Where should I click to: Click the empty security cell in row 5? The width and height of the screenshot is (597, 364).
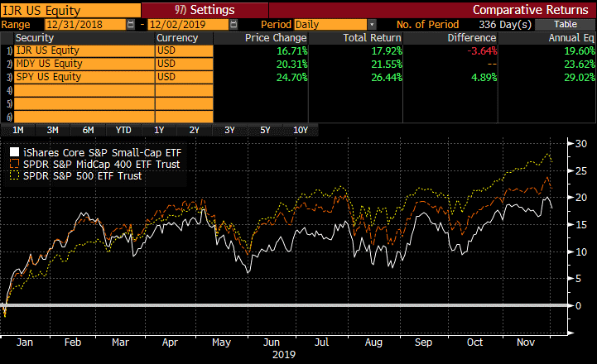tap(84, 104)
